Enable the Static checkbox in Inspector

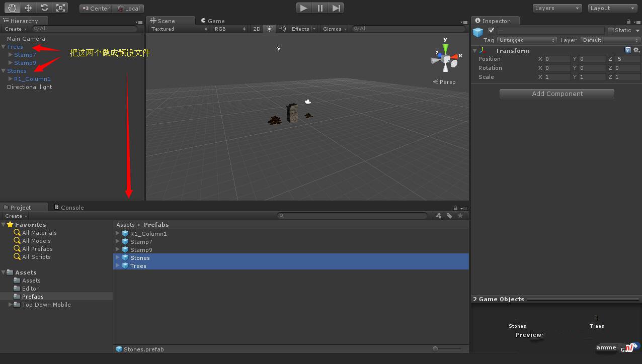pos(611,30)
